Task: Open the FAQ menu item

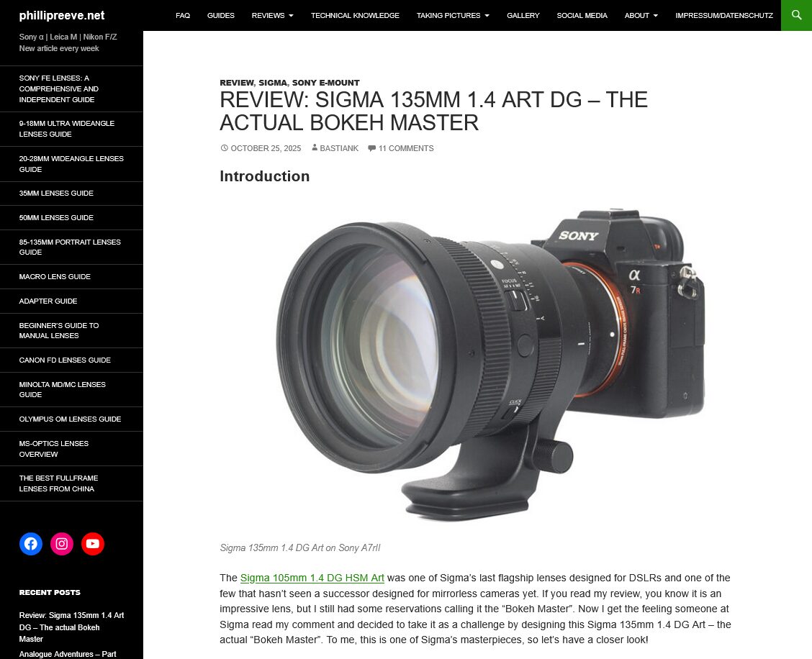Action: 183,15
